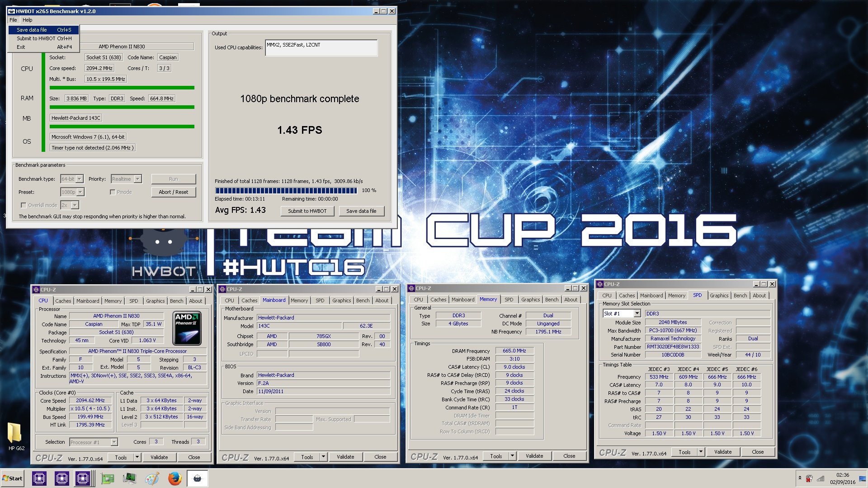Viewport: 868px width, 488px height.
Task: Click Submit to HWBOT button below progress
Action: [x=307, y=211]
